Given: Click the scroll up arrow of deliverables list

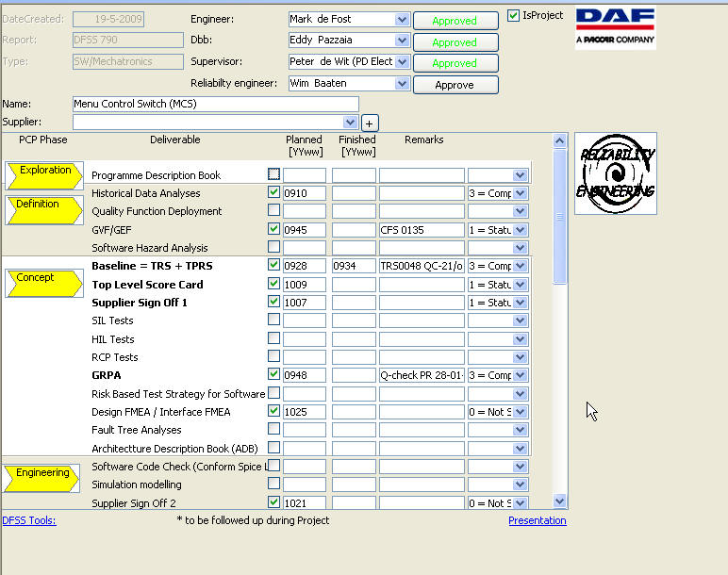Looking at the screenshot, I should [x=560, y=140].
